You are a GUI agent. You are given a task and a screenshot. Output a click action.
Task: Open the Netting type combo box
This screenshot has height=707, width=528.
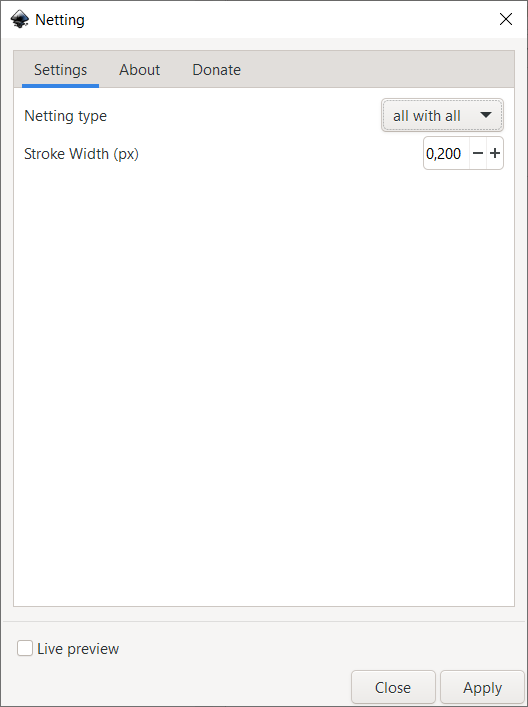pyautogui.click(x=442, y=116)
